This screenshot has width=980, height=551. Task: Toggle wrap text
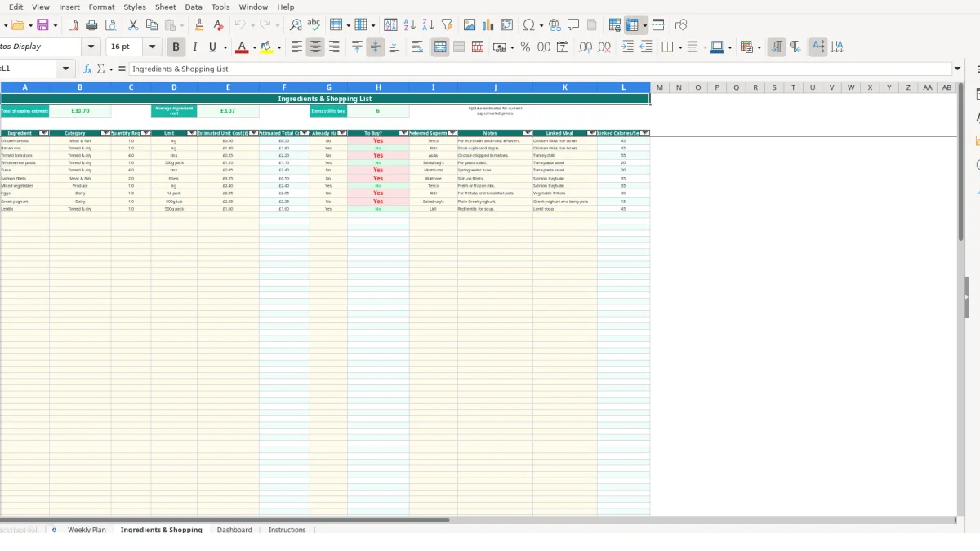pyautogui.click(x=417, y=47)
